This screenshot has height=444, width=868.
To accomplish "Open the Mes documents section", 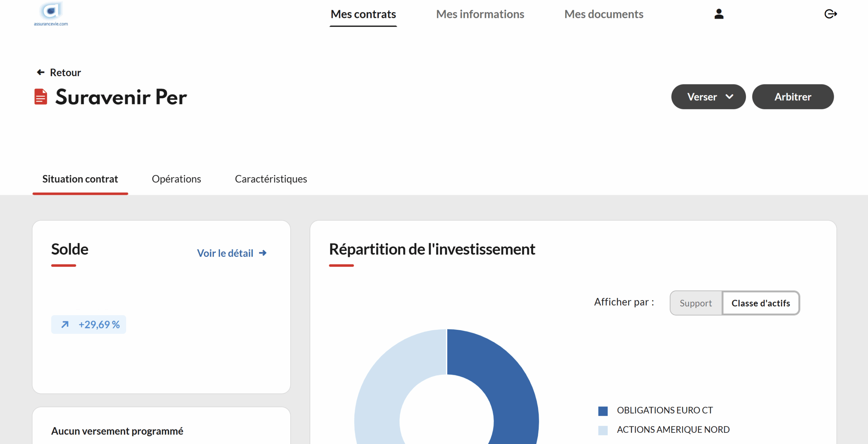I will (604, 14).
